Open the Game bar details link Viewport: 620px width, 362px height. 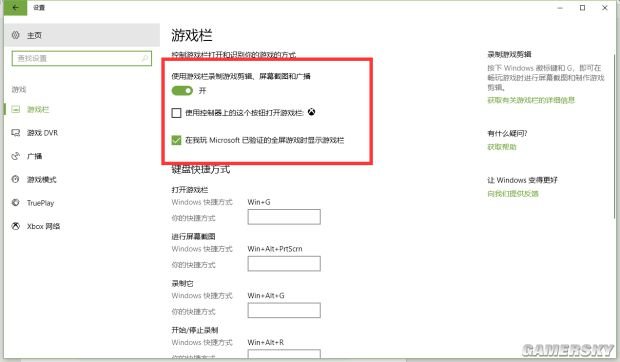coord(531,100)
